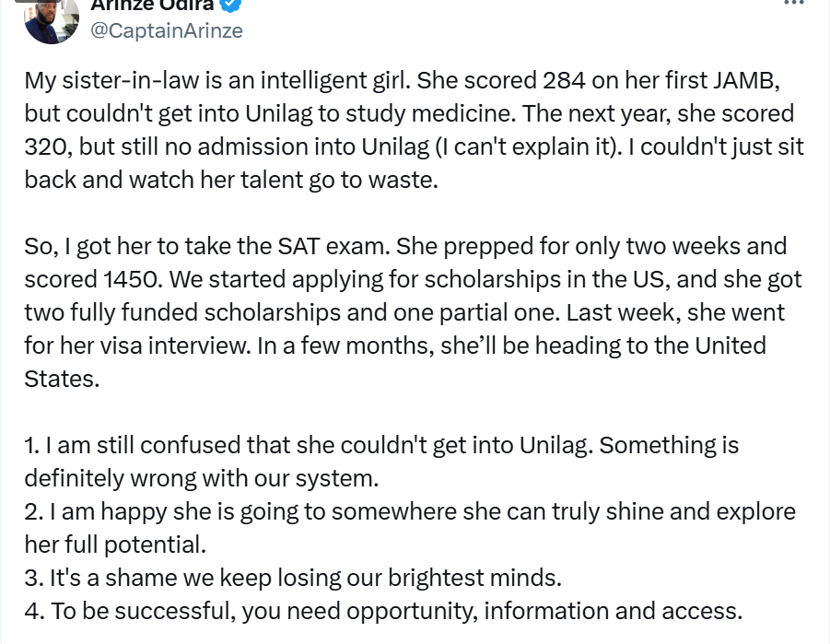
Task: Click the paragraph starting "So, I got her"
Action: coord(405,312)
